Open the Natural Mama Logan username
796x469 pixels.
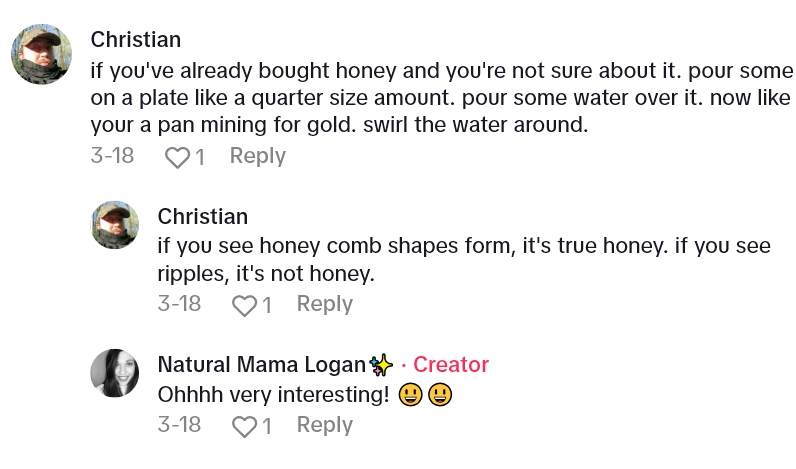pos(262,364)
